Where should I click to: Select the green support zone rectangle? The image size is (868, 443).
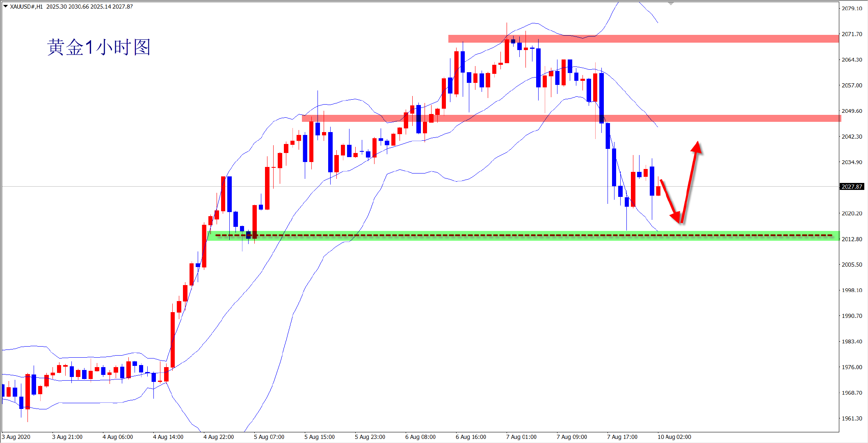(x=779, y=239)
